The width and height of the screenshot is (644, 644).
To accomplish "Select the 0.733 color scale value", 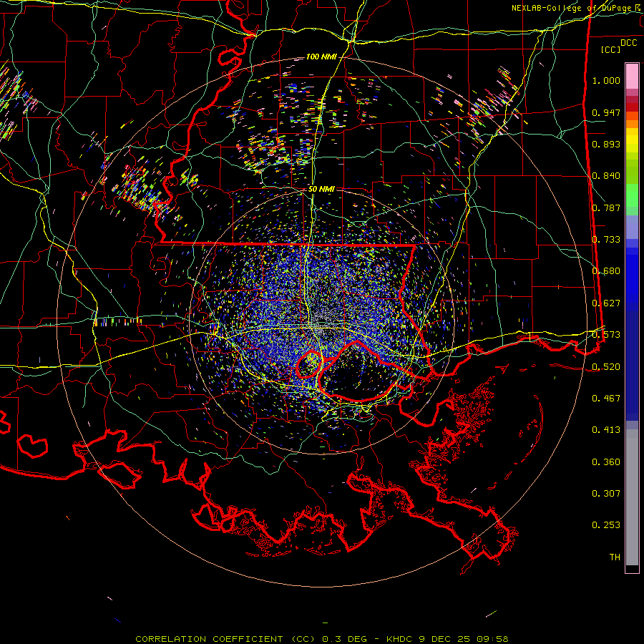I will click(606, 240).
